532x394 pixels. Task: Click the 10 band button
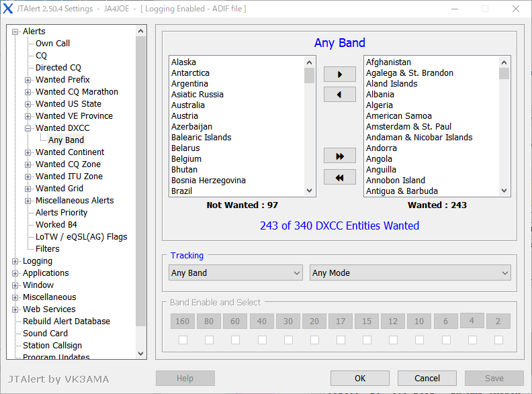pyautogui.click(x=419, y=321)
